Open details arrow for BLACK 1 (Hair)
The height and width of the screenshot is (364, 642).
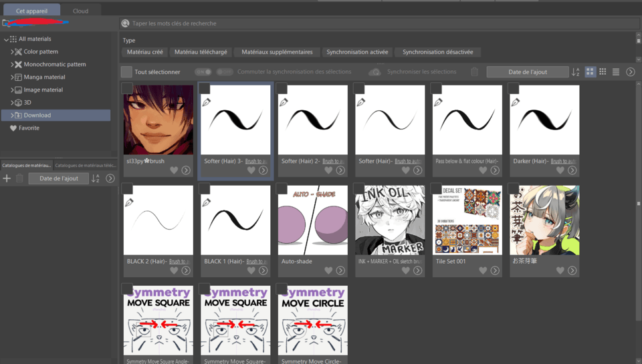(x=263, y=270)
